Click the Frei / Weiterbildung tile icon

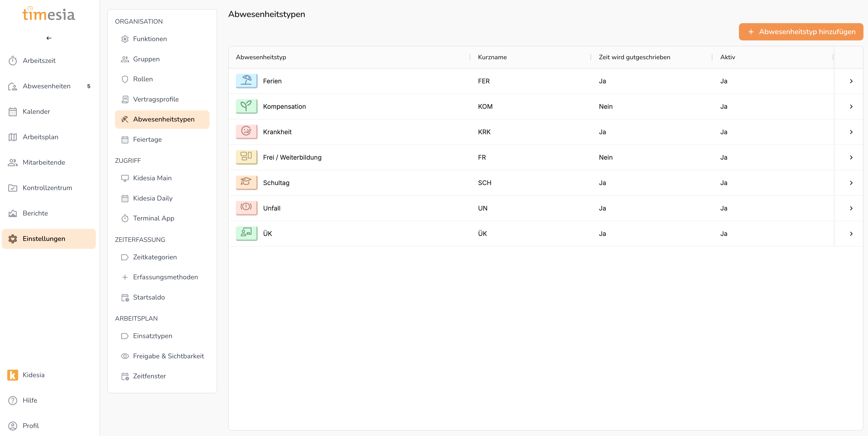click(246, 157)
